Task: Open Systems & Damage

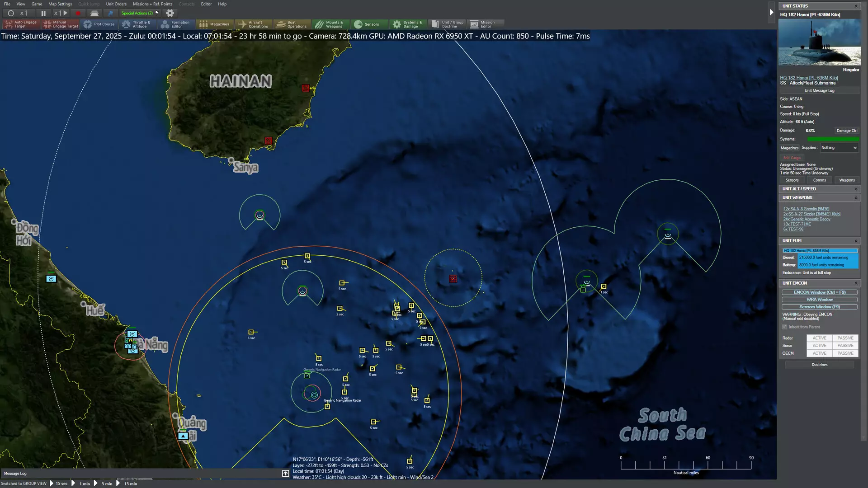Action: pos(408,24)
